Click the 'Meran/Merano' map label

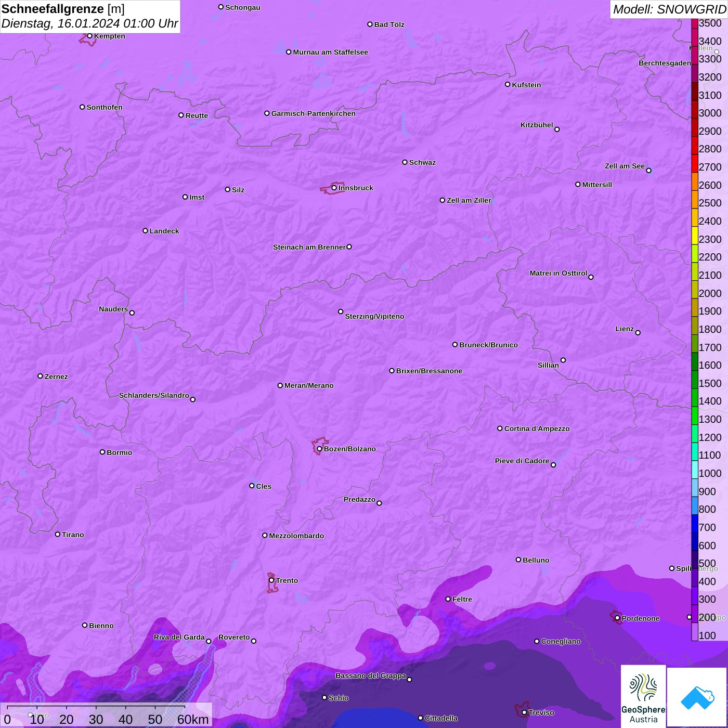pyautogui.click(x=309, y=385)
